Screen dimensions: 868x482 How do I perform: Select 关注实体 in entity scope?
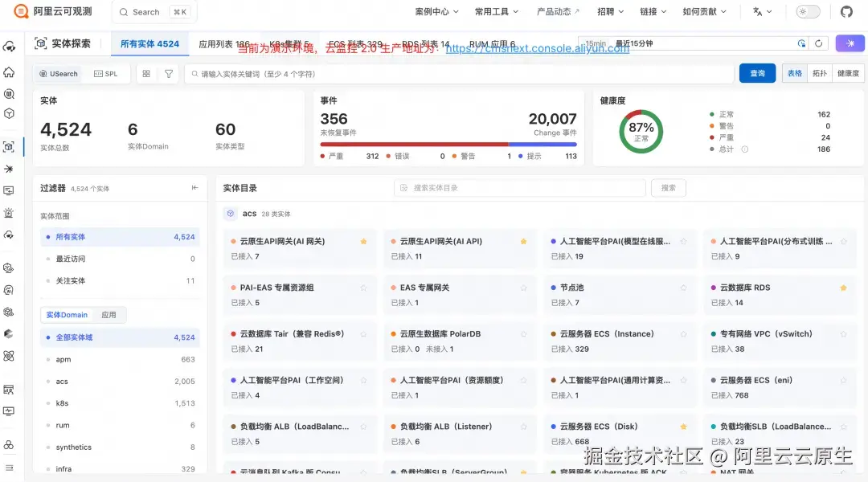coord(120,280)
